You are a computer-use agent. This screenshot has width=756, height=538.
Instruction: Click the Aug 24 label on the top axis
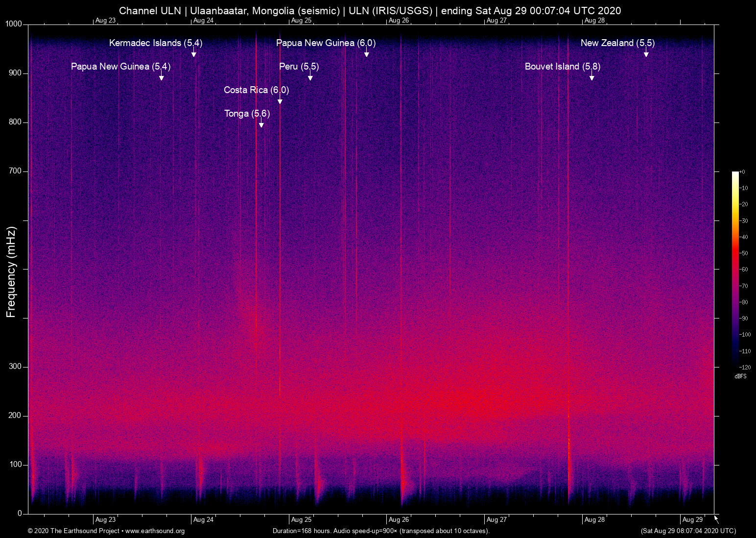pyautogui.click(x=203, y=21)
